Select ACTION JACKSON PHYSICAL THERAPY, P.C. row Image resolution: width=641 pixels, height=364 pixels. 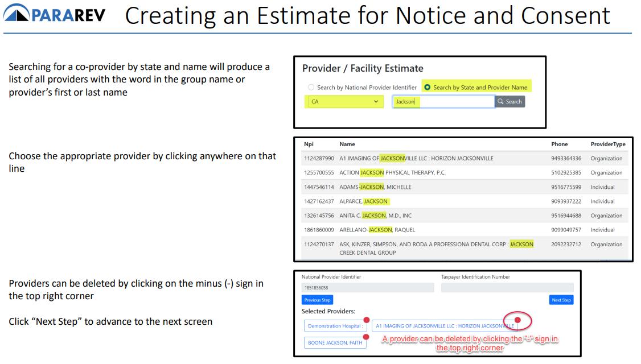465,173
